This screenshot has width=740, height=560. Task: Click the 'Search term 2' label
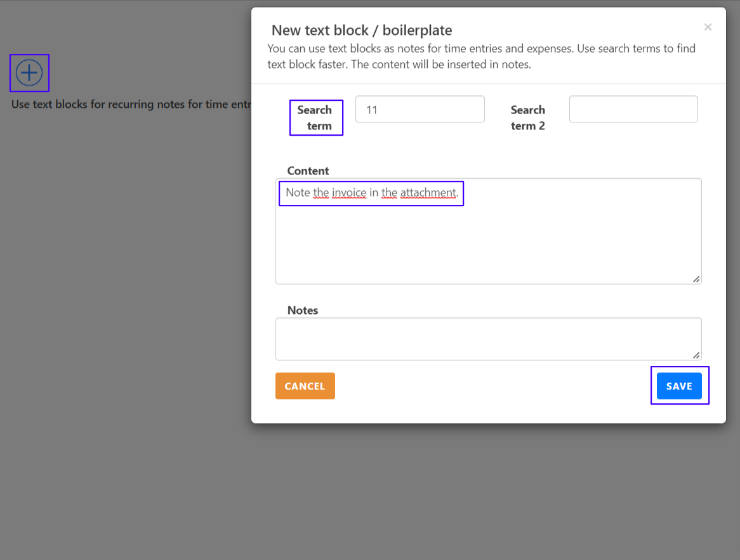click(527, 118)
